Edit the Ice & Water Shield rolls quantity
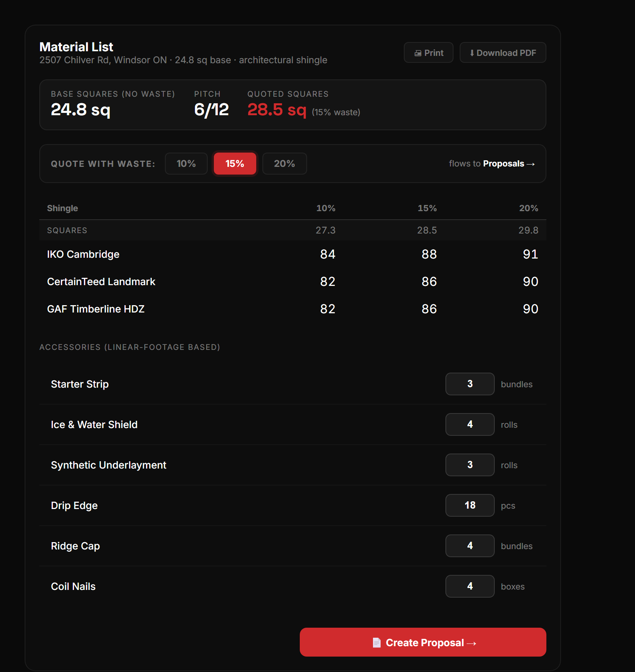Image resolution: width=635 pixels, height=672 pixels. (470, 424)
